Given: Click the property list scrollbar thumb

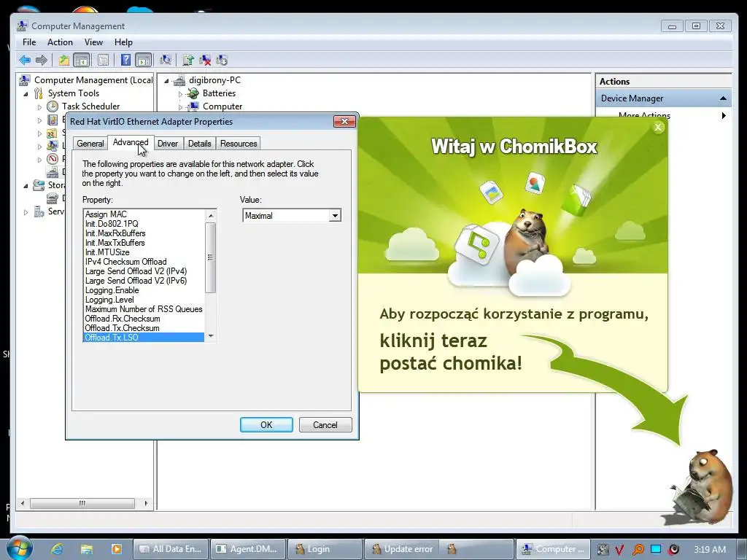Looking at the screenshot, I should tap(211, 257).
